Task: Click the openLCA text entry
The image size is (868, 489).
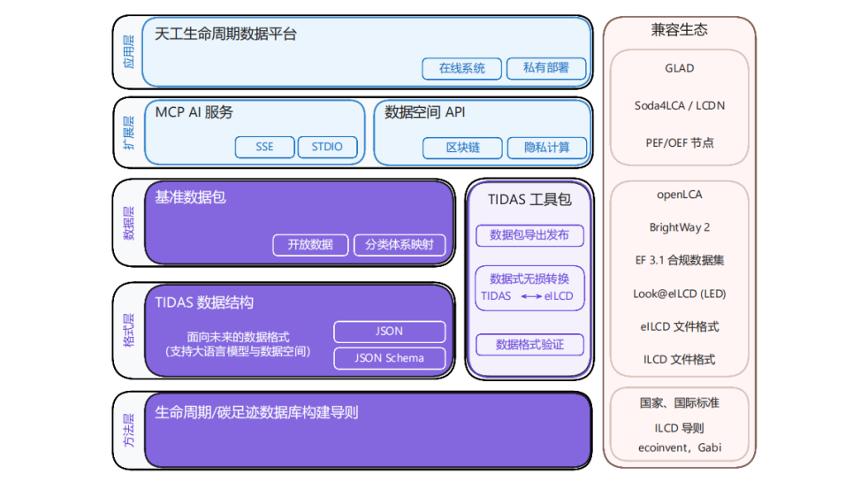Action: pyautogui.click(x=679, y=195)
